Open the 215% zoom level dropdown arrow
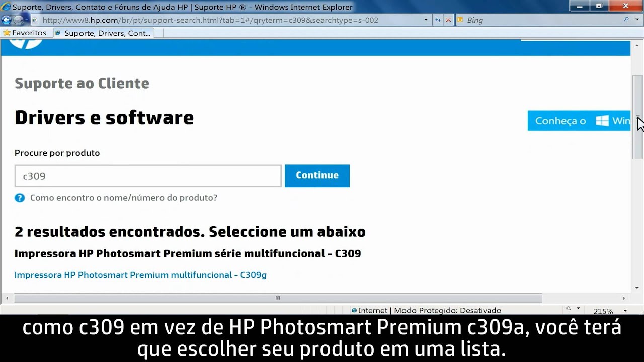 625,311
